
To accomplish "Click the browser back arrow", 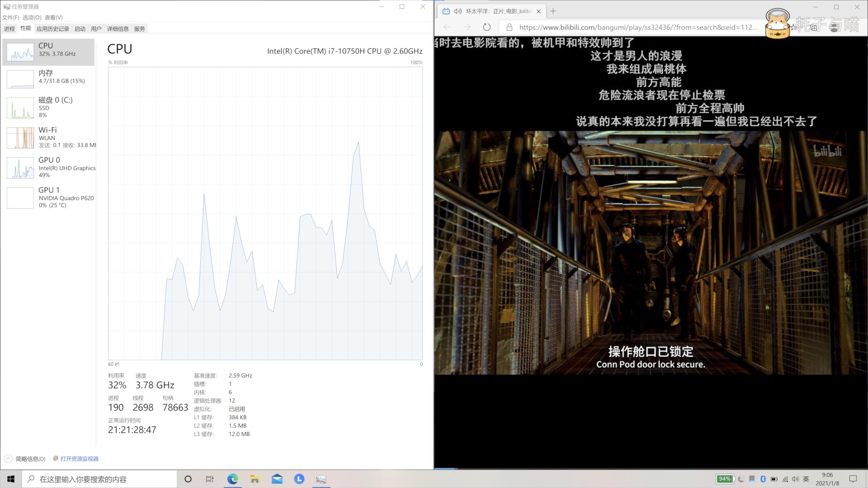I will pos(447,27).
